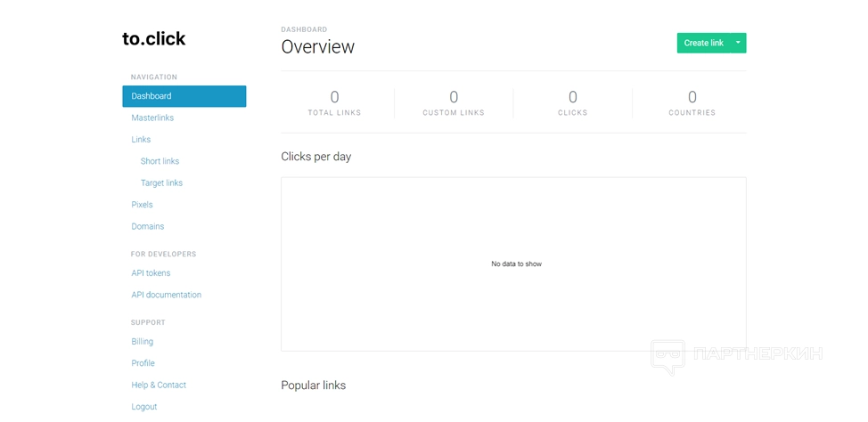This screenshot has width=868, height=422.
Task: Click the DASHBOARD breadcrumb label
Action: click(x=304, y=29)
